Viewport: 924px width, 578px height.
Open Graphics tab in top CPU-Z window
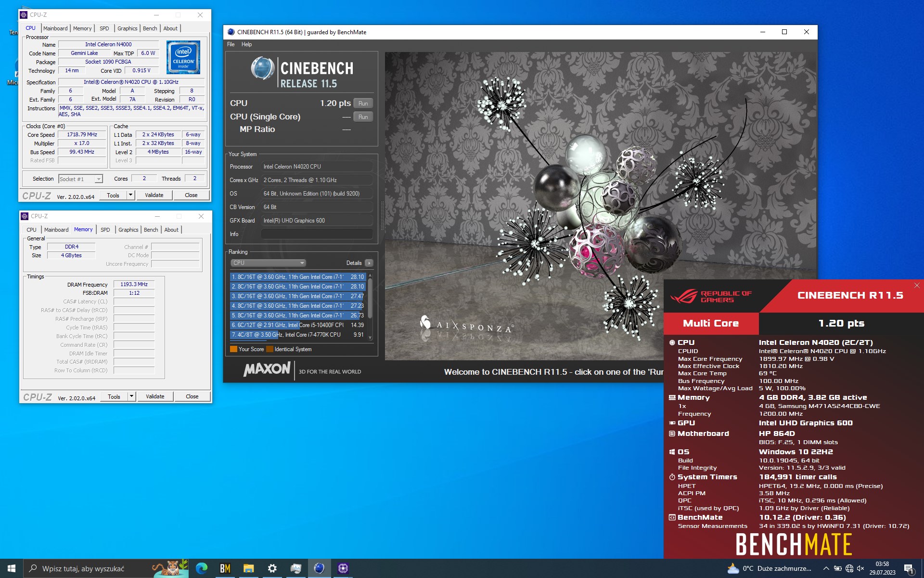click(127, 28)
